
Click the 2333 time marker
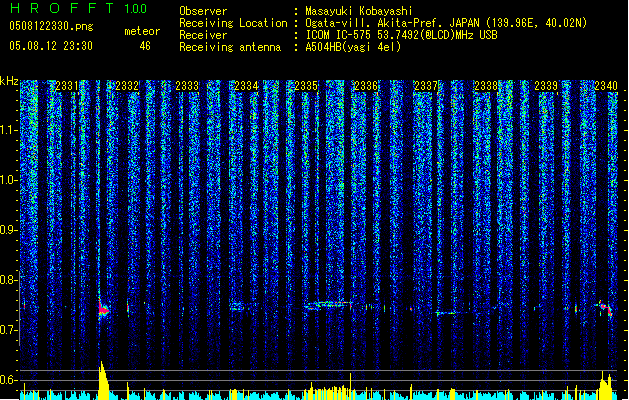pyautogui.click(x=187, y=86)
